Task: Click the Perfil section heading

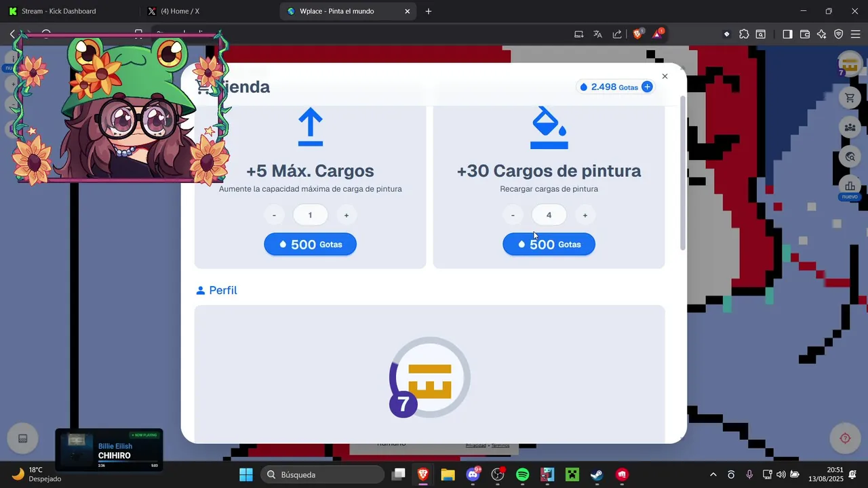Action: [x=216, y=290]
